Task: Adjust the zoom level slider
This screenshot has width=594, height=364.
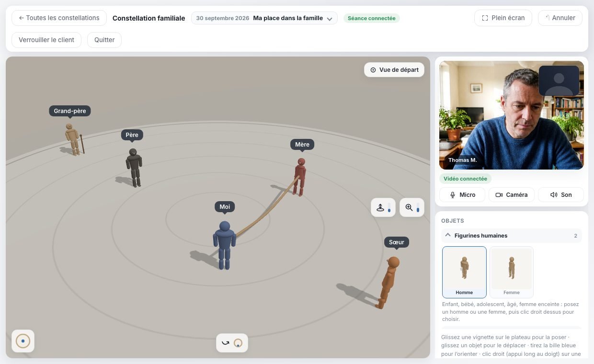Action: pyautogui.click(x=418, y=207)
